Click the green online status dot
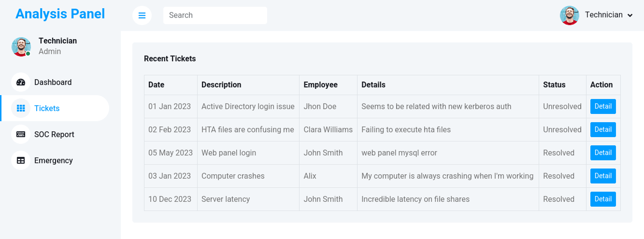Image resolution: width=644 pixels, height=239 pixels. click(x=28, y=54)
